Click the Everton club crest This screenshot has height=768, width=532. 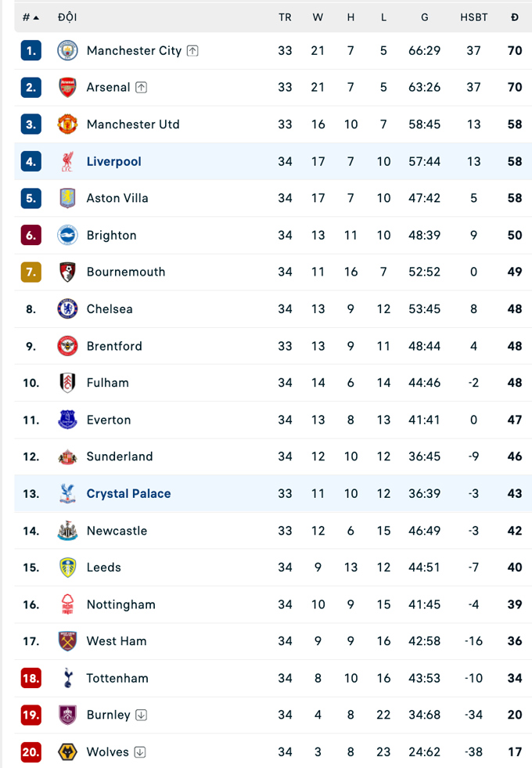click(x=68, y=420)
